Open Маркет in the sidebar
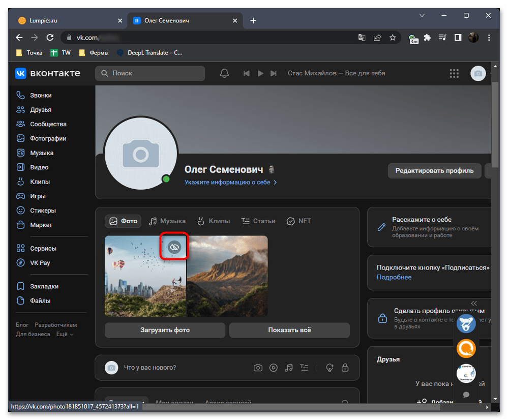508x420 pixels. click(35, 225)
